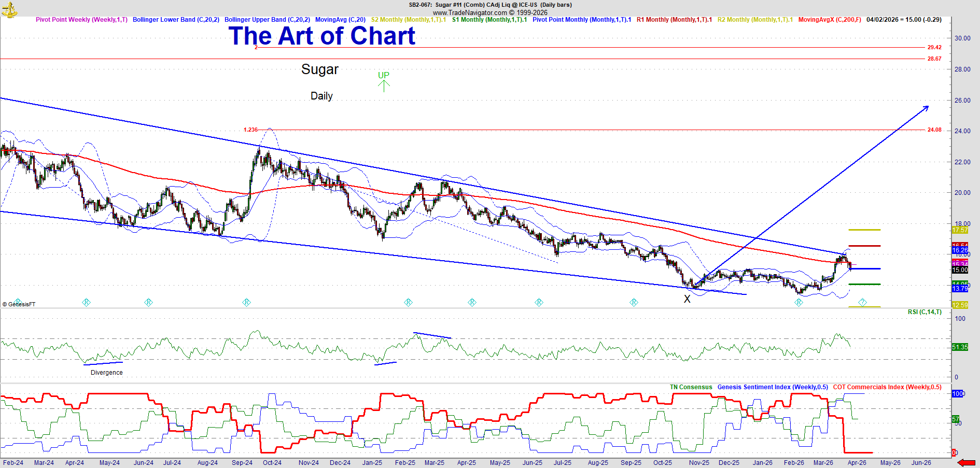Open the www.TradeNavigator.com link
Viewport: 980px width, 468px height.
click(x=470, y=12)
